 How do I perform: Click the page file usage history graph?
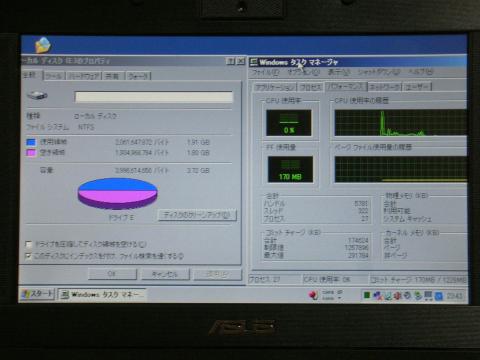(x=401, y=169)
